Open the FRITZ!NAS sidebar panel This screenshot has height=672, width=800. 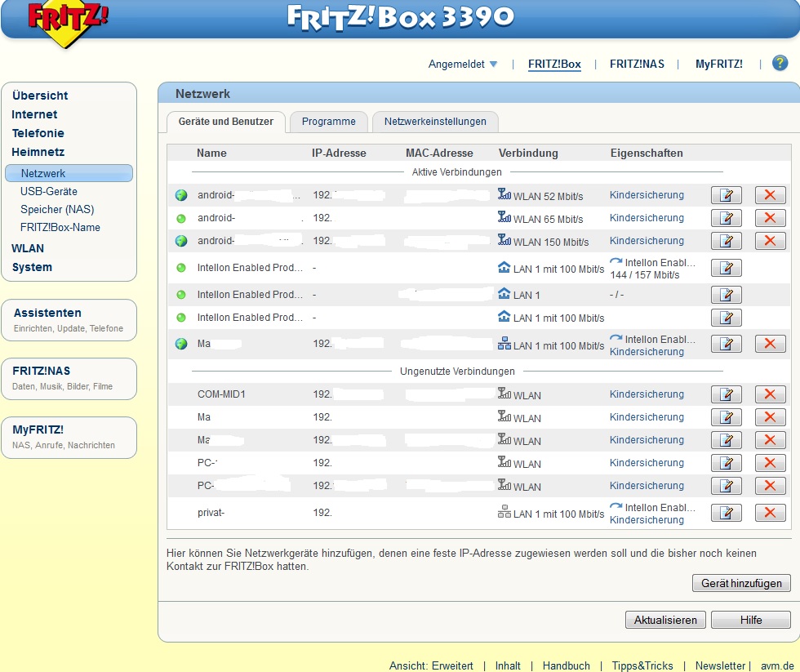pyautogui.click(x=69, y=379)
